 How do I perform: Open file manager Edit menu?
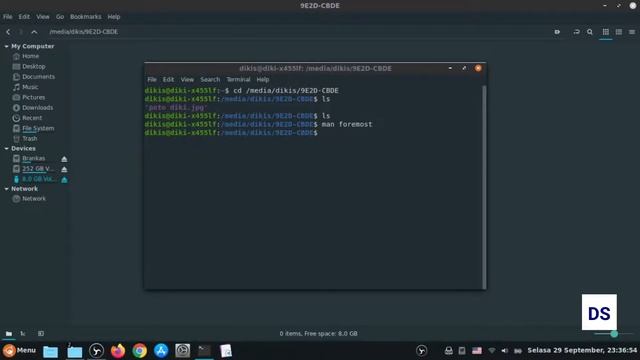point(24,17)
